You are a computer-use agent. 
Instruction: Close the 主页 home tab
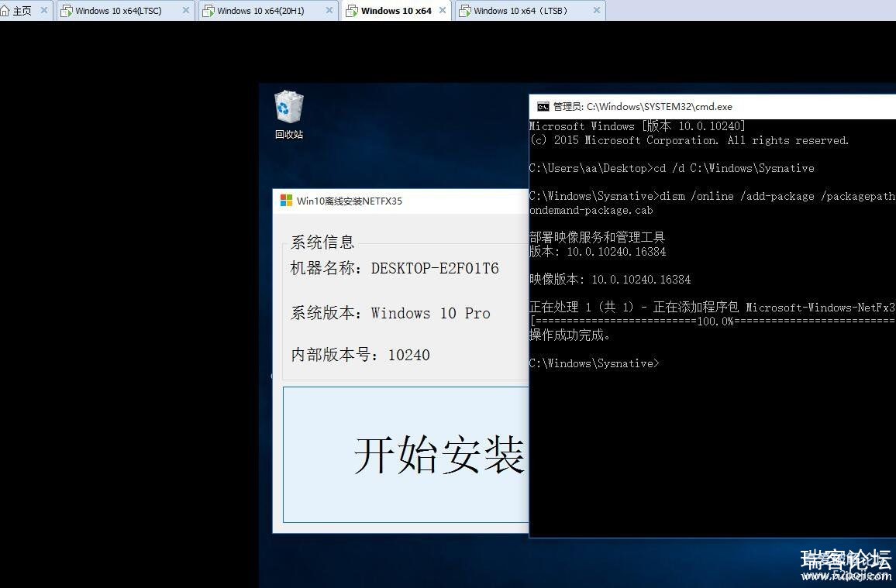pyautogui.click(x=44, y=10)
